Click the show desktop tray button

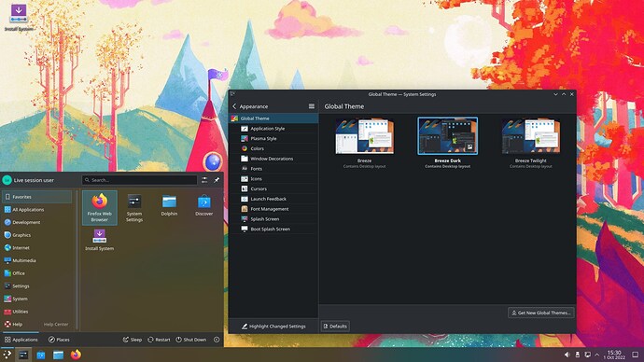[x=636, y=355]
